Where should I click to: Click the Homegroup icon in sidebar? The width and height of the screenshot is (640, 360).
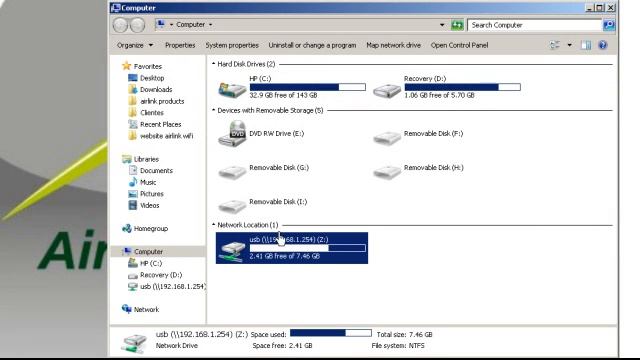(127, 228)
